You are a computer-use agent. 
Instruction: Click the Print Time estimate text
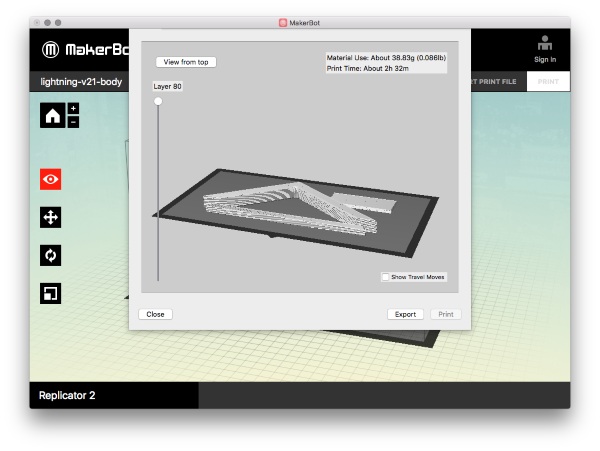point(367,68)
